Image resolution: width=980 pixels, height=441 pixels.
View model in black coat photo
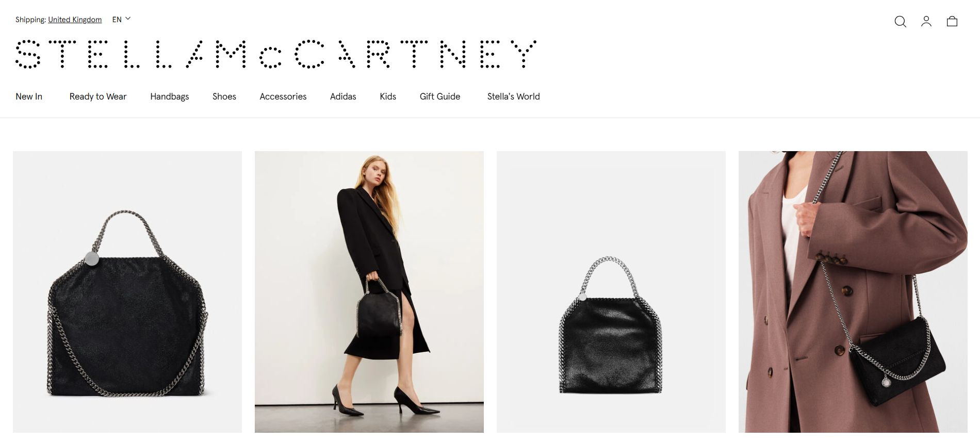click(369, 292)
